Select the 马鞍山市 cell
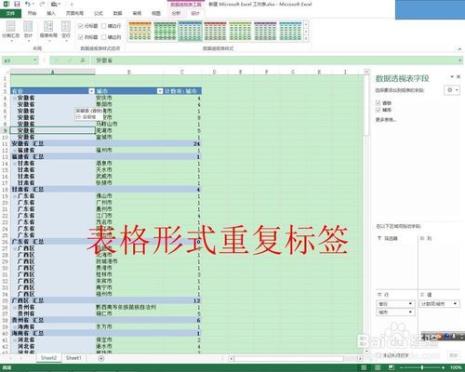Image resolution: width=465 pixels, height=372 pixels. (129, 124)
